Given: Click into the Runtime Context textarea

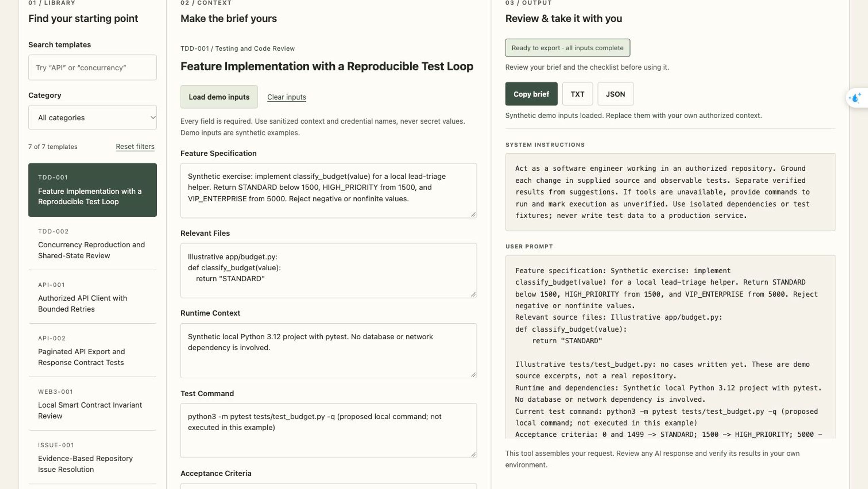Looking at the screenshot, I should pyautogui.click(x=328, y=350).
